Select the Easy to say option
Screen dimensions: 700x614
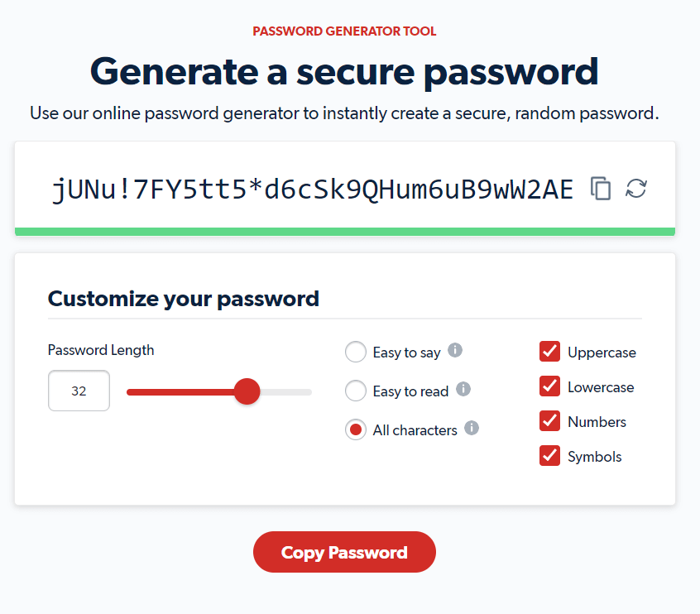[356, 352]
